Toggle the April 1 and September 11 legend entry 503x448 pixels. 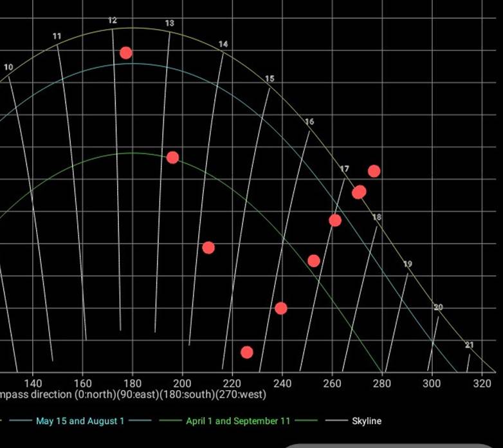tap(237, 421)
